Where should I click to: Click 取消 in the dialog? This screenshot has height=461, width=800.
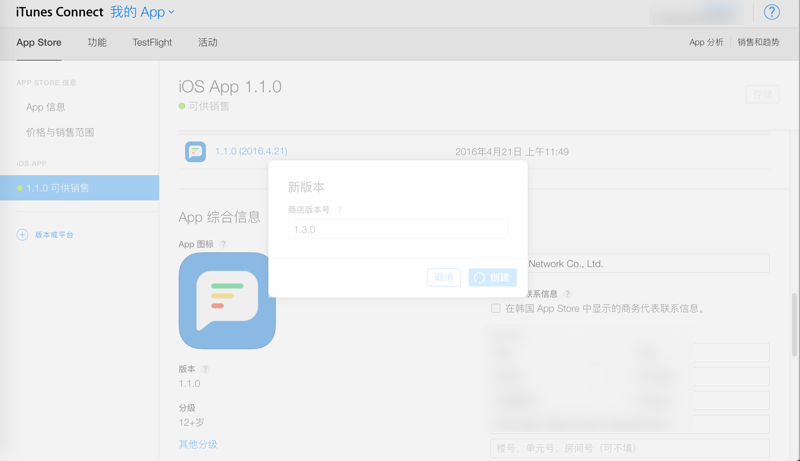tap(444, 277)
